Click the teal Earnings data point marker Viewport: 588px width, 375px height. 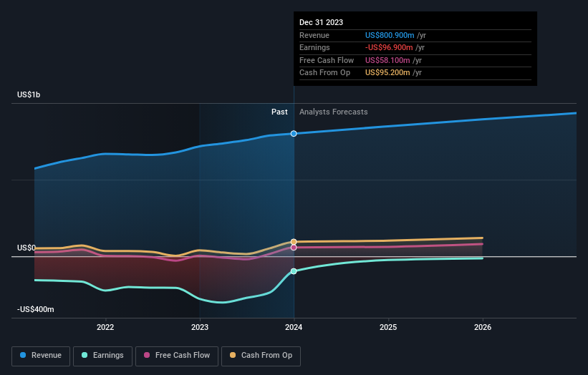294,271
